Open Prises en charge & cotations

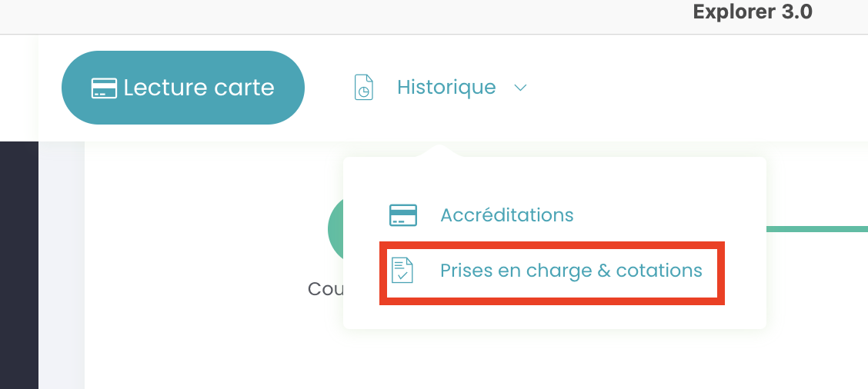point(571,271)
